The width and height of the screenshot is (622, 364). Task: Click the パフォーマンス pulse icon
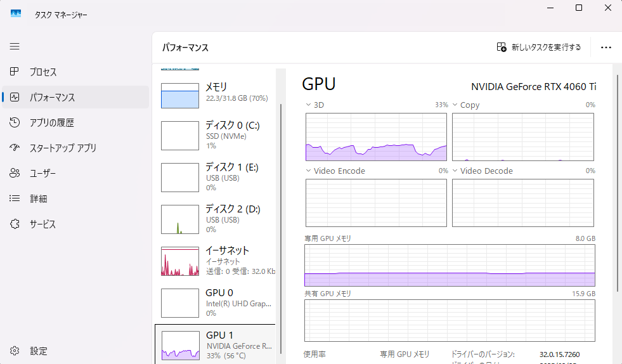15,98
